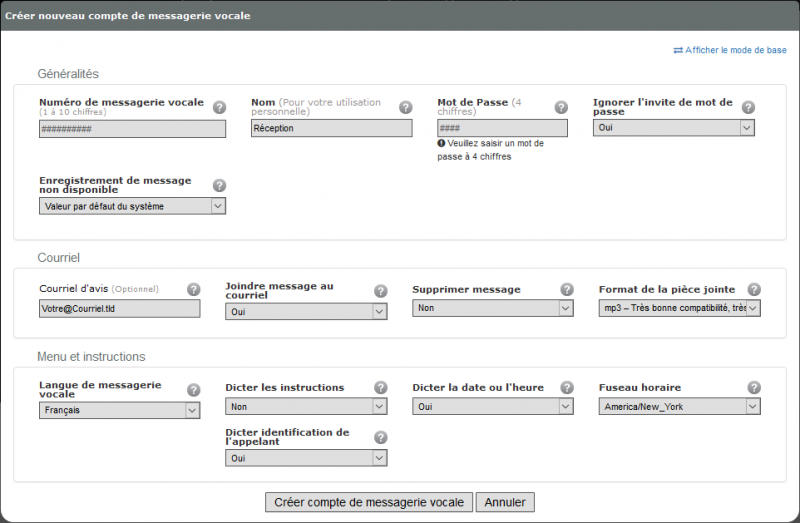Viewport: 800px width, 523px height.
Task: Expand Enregistrement de message non disponible dropdown
Action: tap(132, 206)
